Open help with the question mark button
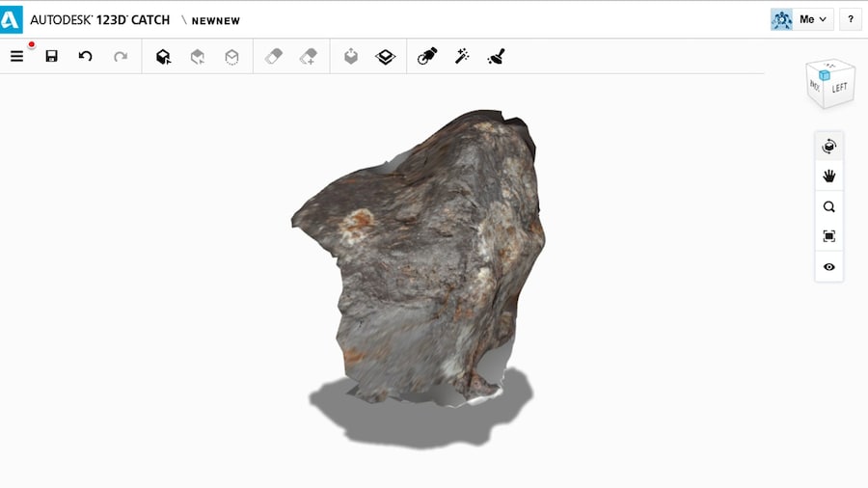Image resolution: width=868 pixels, height=488 pixels. click(851, 19)
